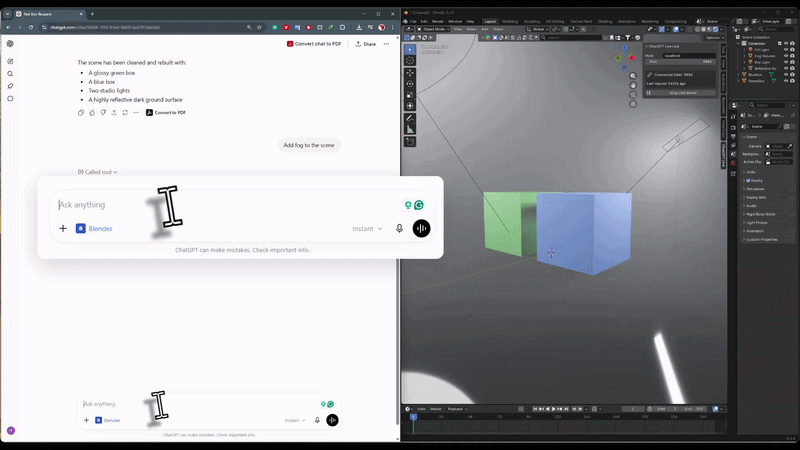Click the microphone dictation icon in enlarged prompt
This screenshot has height=450, width=800.
pos(399,229)
